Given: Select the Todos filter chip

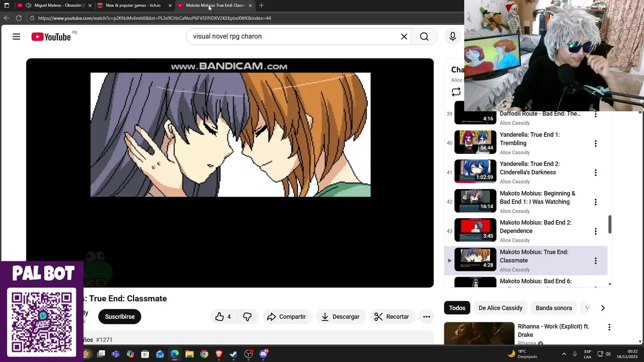Looking at the screenshot, I should 457,308.
